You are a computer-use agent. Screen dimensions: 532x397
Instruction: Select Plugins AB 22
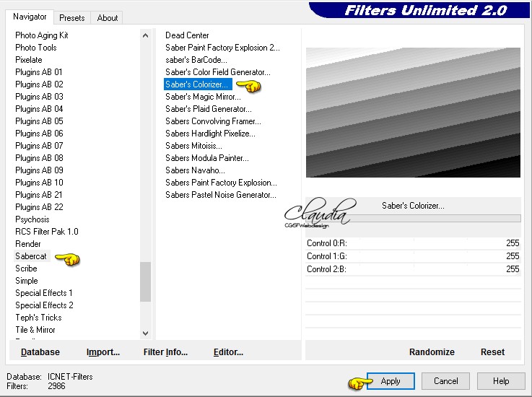coord(39,207)
